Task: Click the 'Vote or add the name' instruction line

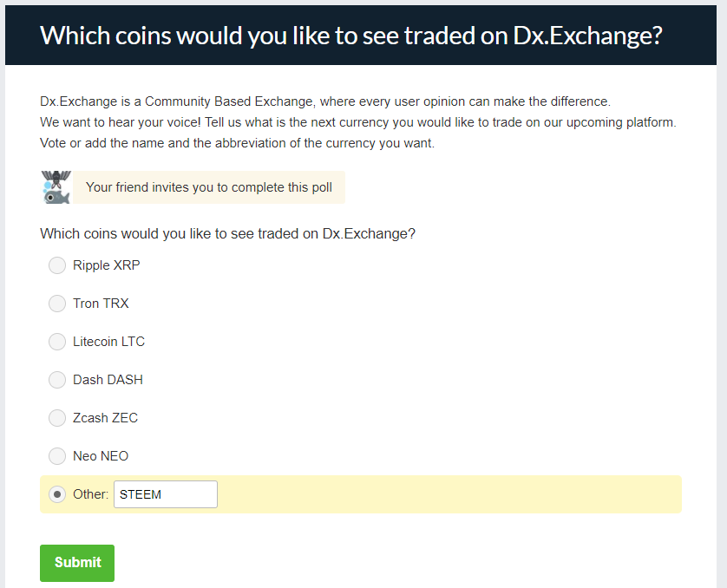Action: point(237,143)
